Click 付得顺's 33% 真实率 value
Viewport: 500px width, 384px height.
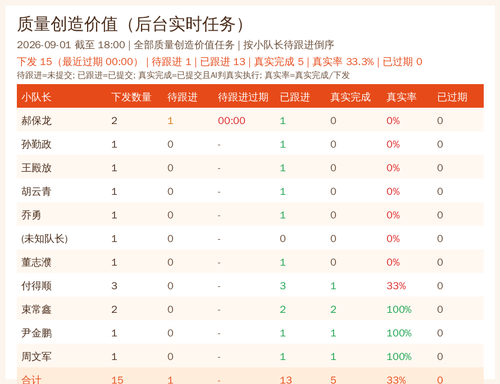(396, 286)
